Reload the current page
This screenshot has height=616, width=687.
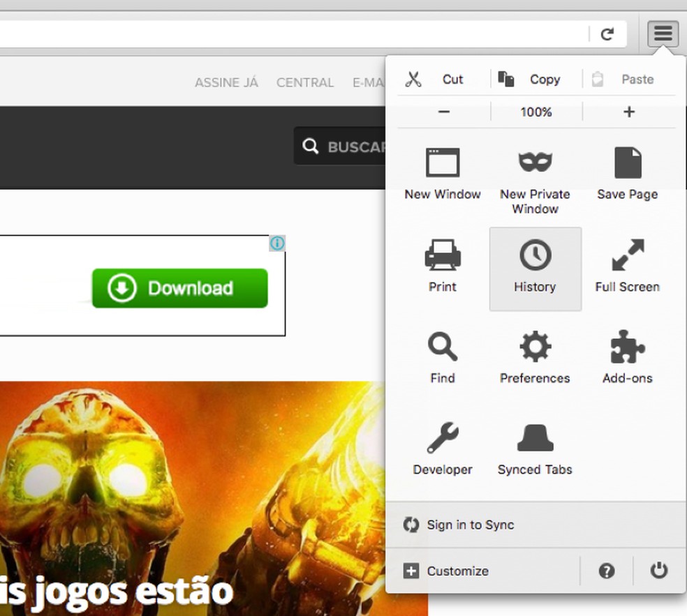tap(607, 33)
